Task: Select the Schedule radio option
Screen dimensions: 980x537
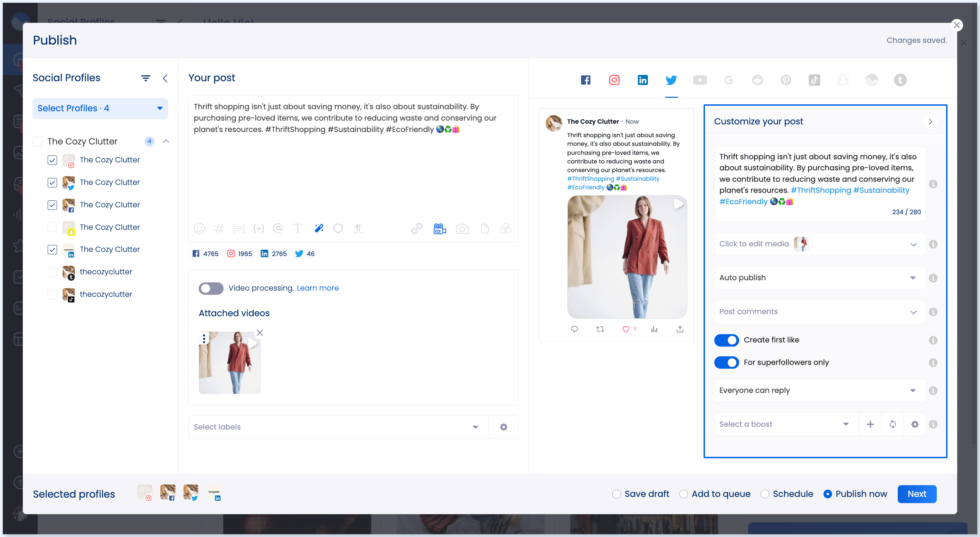Action: (765, 494)
